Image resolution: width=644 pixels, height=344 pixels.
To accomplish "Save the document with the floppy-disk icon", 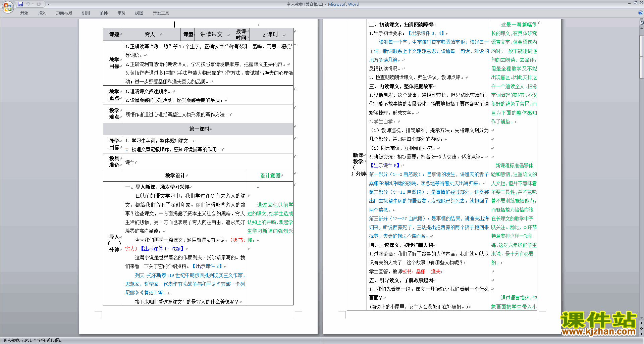I will tap(20, 4).
